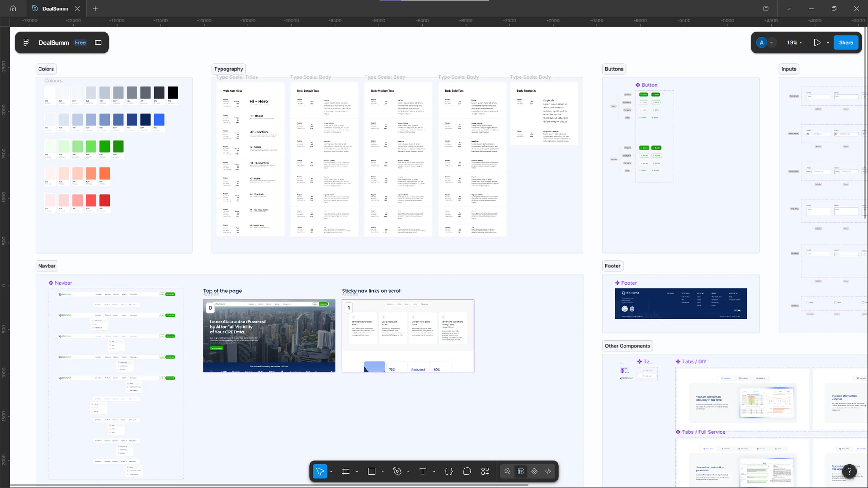Toggle Dev Mode code icon

(548, 471)
